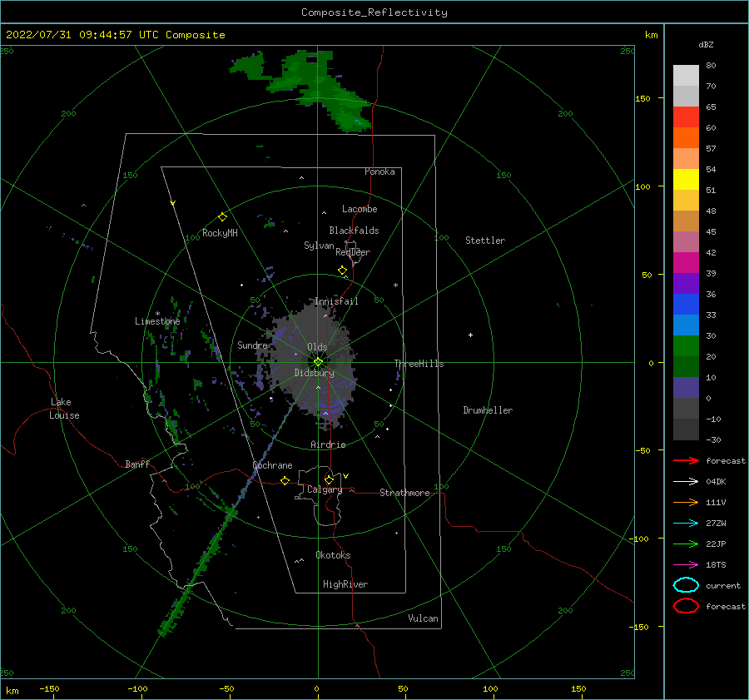Screen dimensions: 749x700
Task: Click the magenta swatch between 42 and 39 dBZ
Action: [x=686, y=263]
